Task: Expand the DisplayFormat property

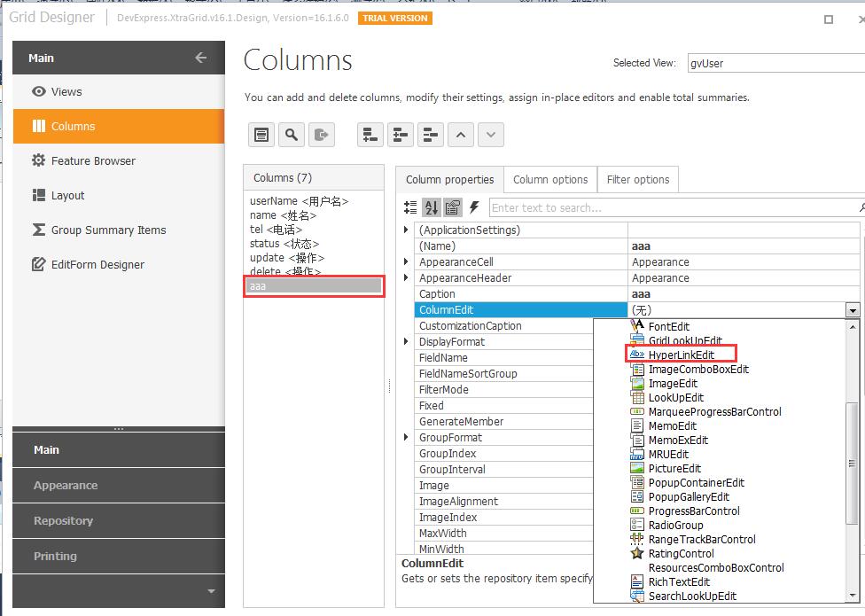Action: 406,342
